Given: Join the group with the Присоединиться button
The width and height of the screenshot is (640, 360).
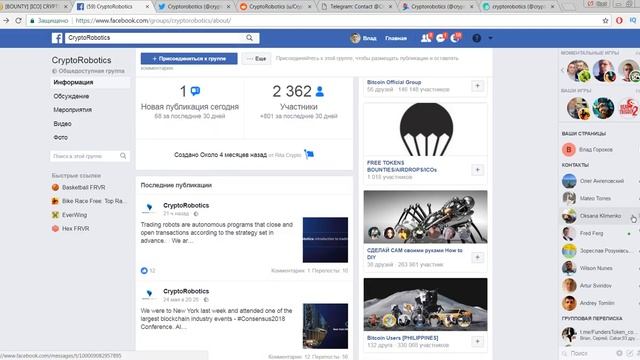Looking at the screenshot, I should [x=189, y=59].
